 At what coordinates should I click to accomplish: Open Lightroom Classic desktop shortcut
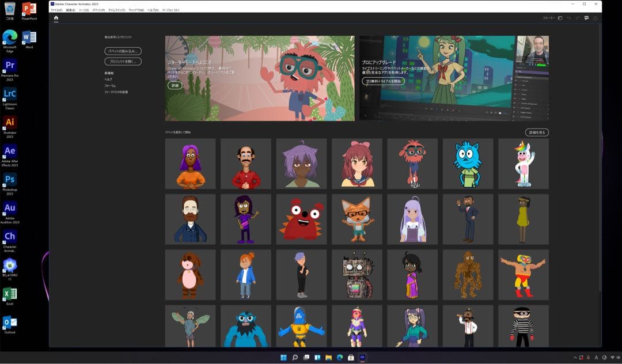pyautogui.click(x=10, y=97)
